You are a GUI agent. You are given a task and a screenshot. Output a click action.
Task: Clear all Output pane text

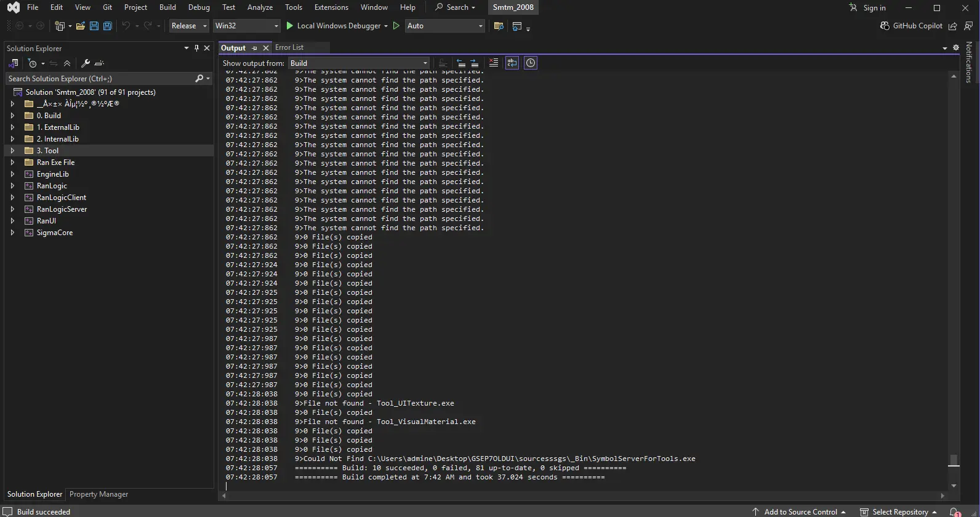[493, 63]
